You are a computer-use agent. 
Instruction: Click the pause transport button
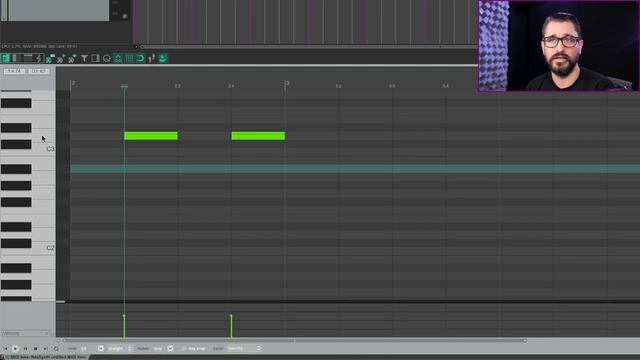click(x=25, y=349)
